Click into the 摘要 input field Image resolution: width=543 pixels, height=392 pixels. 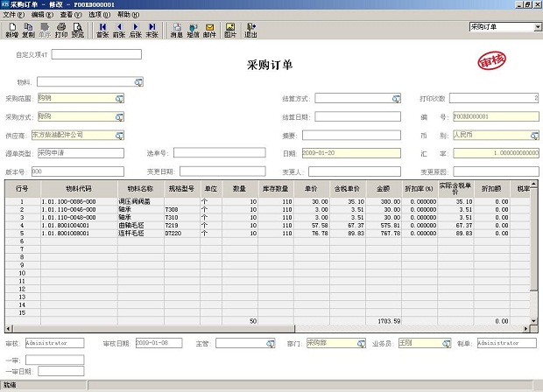[x=354, y=135]
